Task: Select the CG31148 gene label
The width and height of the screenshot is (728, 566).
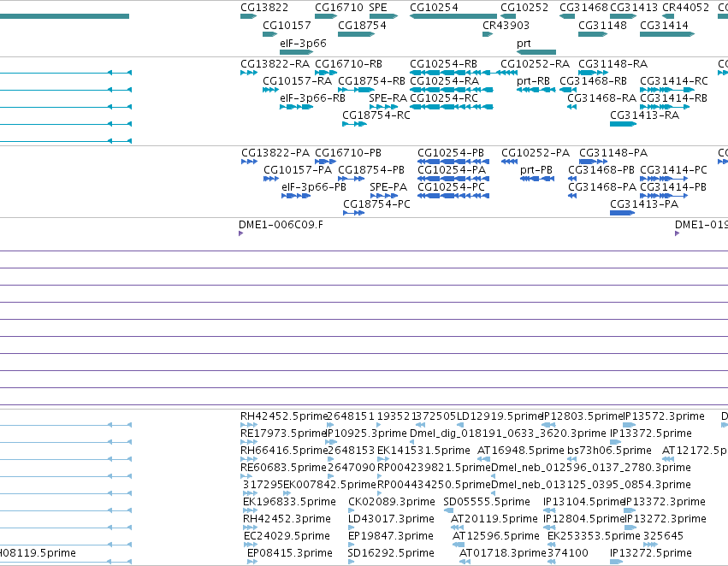Action: (602, 25)
